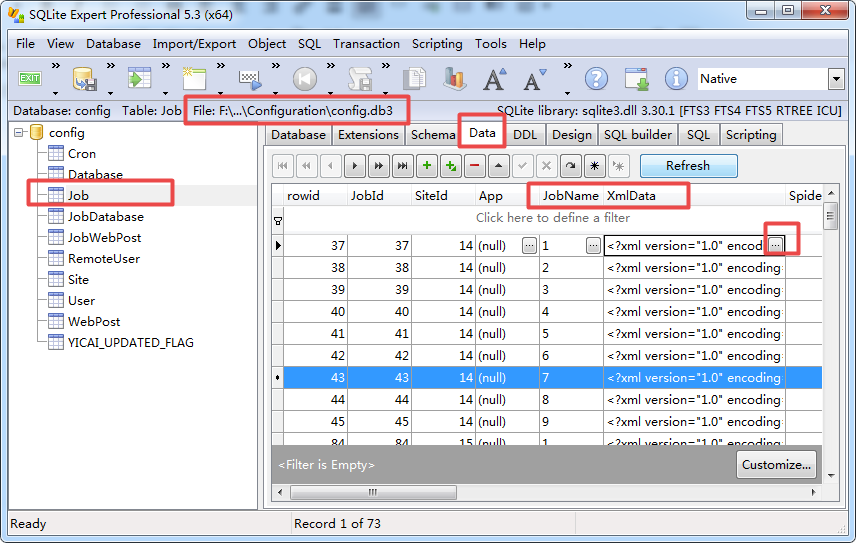Switch to the SQL builder tab
Screen dimensions: 856x543
[x=638, y=135]
